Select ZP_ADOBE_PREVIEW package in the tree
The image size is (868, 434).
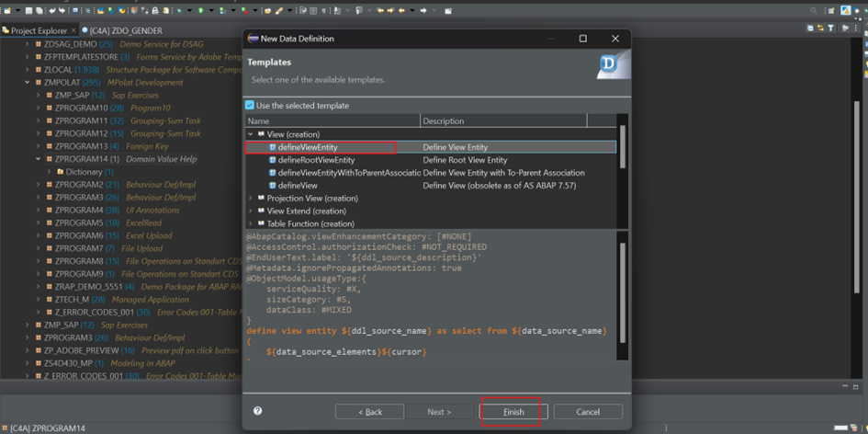(x=82, y=350)
